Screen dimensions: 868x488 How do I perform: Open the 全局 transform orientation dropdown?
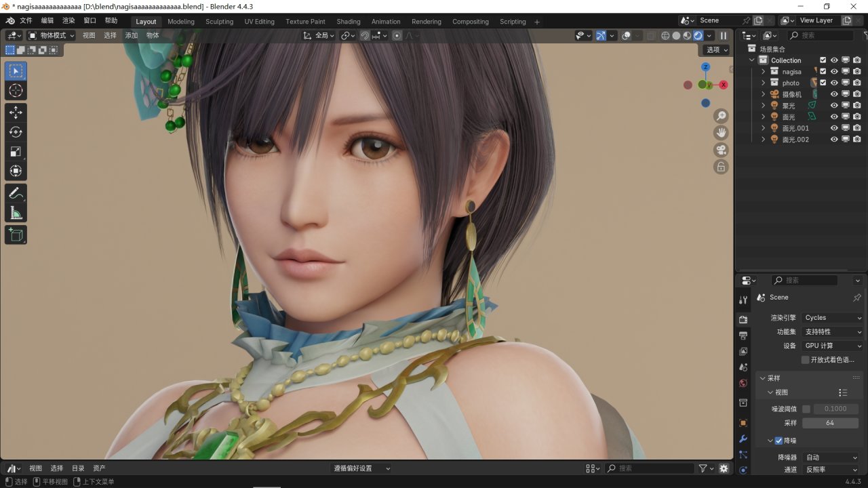[319, 36]
